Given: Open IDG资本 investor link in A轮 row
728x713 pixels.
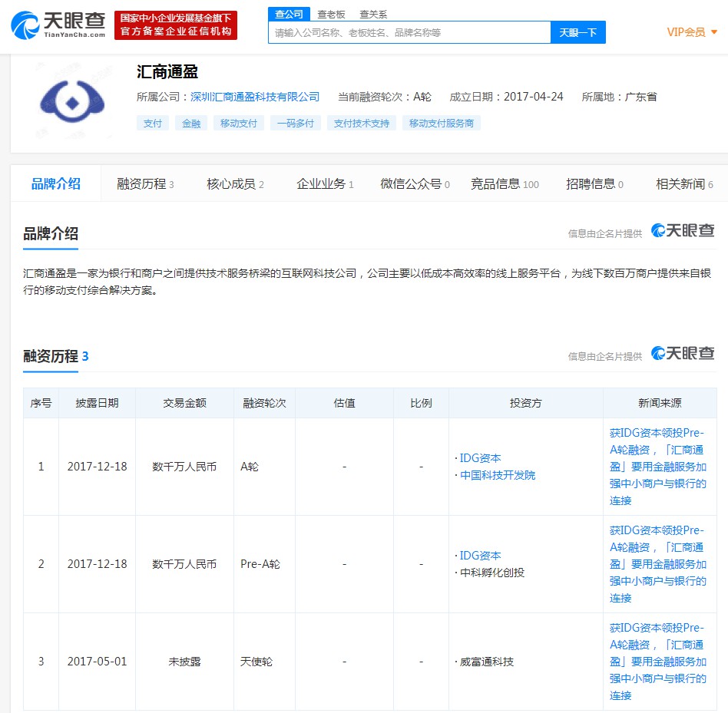Looking at the screenshot, I should click(480, 458).
